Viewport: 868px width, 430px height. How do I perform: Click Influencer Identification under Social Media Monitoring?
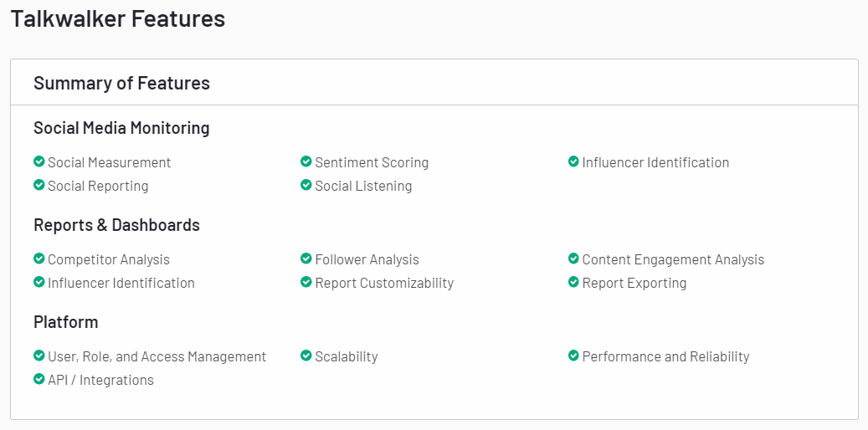click(655, 162)
